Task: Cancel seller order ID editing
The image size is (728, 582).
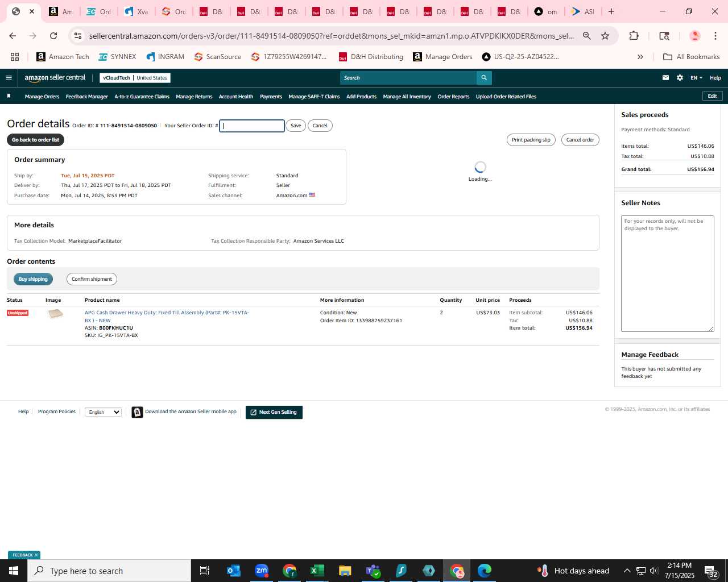Action: coord(320,126)
